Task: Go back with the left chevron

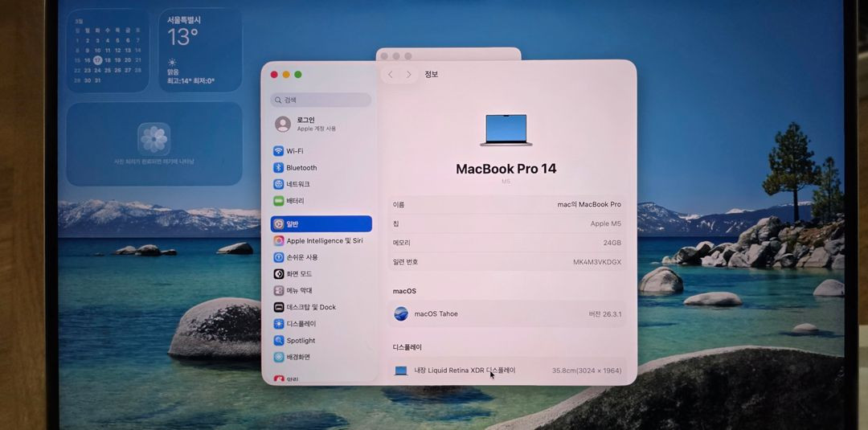Action: 391,74
